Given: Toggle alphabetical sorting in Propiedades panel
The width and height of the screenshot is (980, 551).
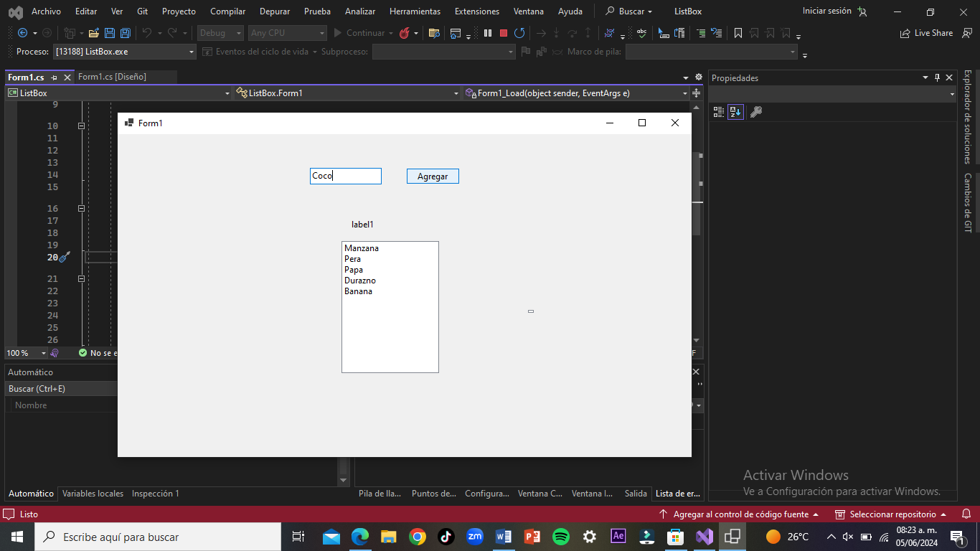Looking at the screenshot, I should (735, 112).
